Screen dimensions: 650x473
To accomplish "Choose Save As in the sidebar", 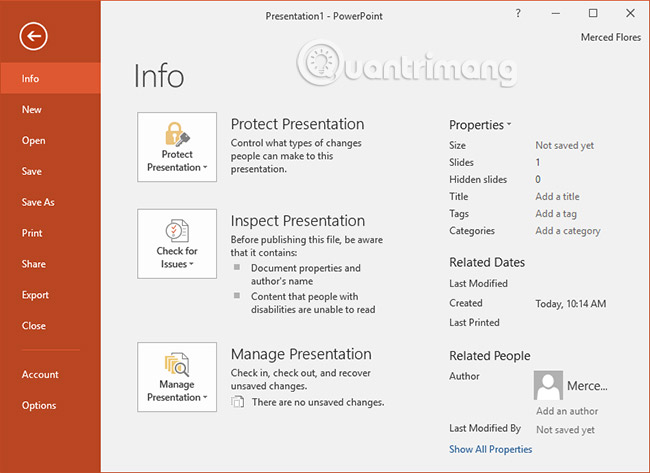I will [x=51, y=202].
